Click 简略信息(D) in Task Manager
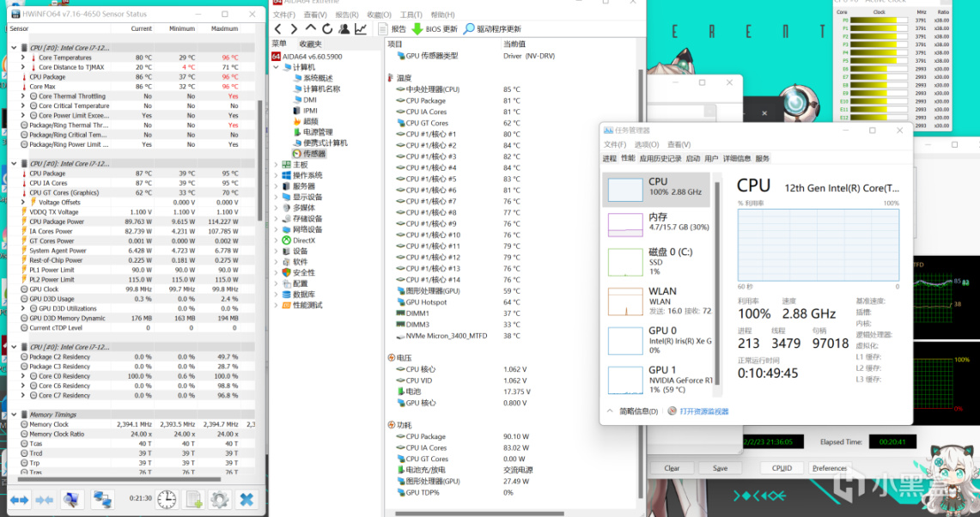980x517 pixels. pos(638,411)
